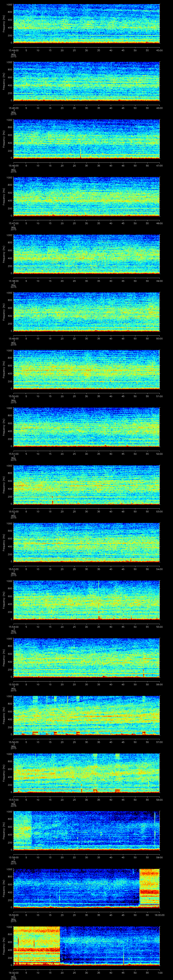
Task: Select the 15:55:00 minute spectrogram
Action: tap(86, 658)
